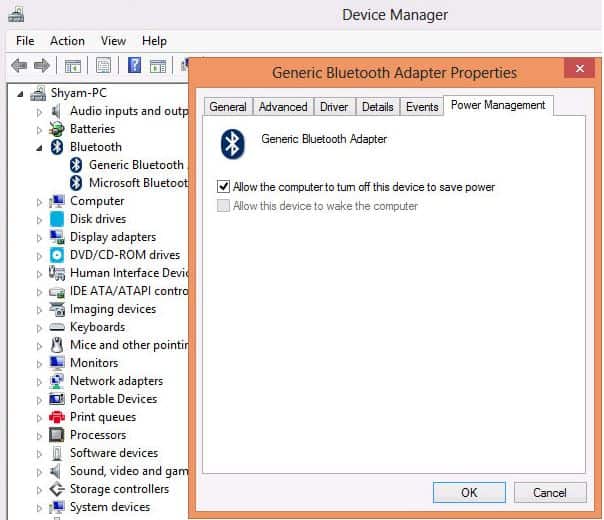
Task: Click the Show/Hide Console Tree toolbar icon
Action: [x=72, y=65]
